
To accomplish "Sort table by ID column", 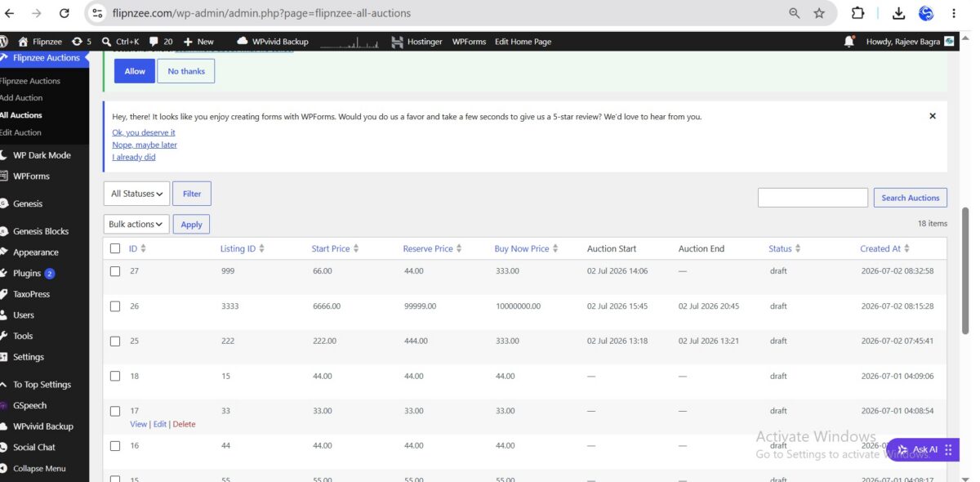I will click(x=137, y=248).
